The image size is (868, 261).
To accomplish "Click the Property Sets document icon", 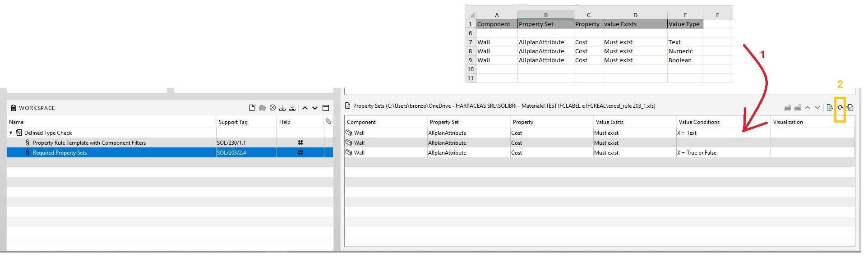I will pos(347,106).
